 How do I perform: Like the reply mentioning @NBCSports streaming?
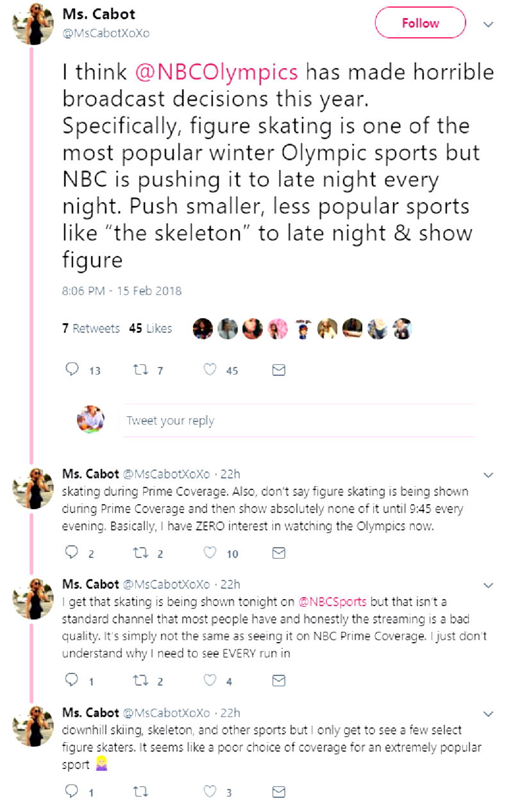tap(209, 681)
